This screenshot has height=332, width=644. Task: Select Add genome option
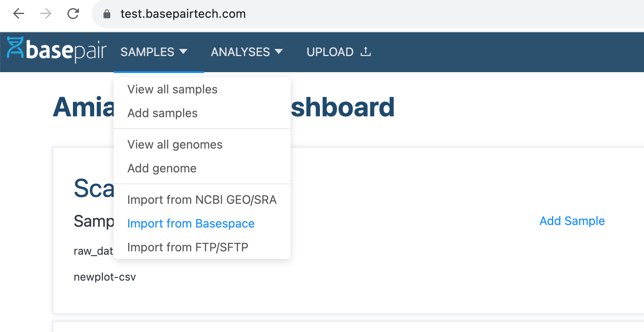(162, 169)
